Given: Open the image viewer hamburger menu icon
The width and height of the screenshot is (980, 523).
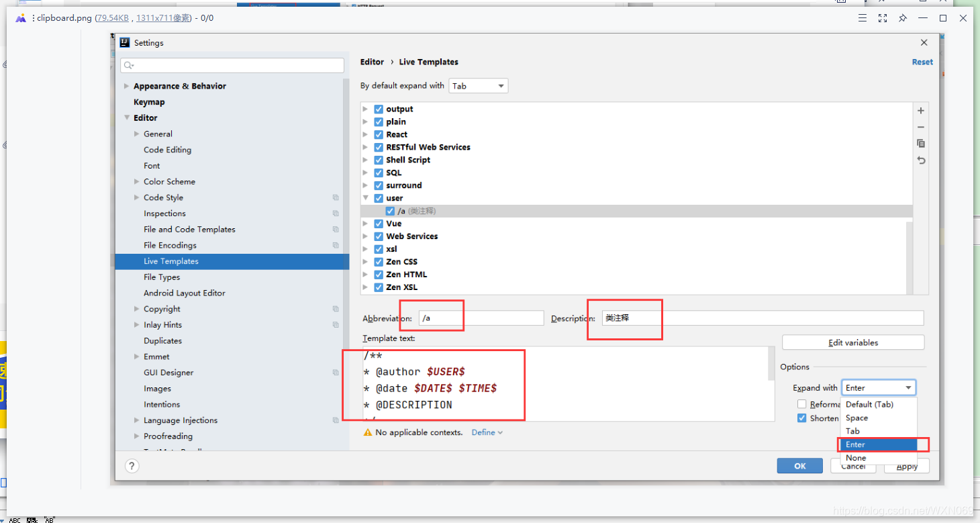Looking at the screenshot, I should coord(863,18).
